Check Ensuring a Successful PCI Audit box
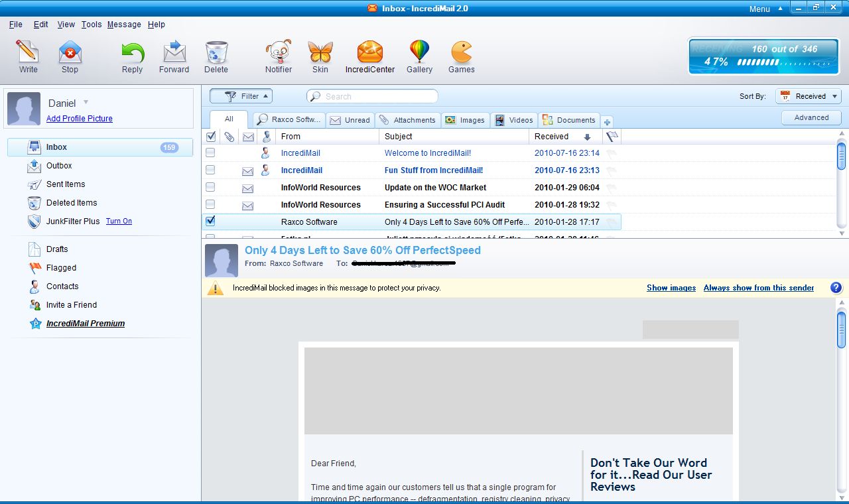The image size is (849, 504). pos(210,204)
